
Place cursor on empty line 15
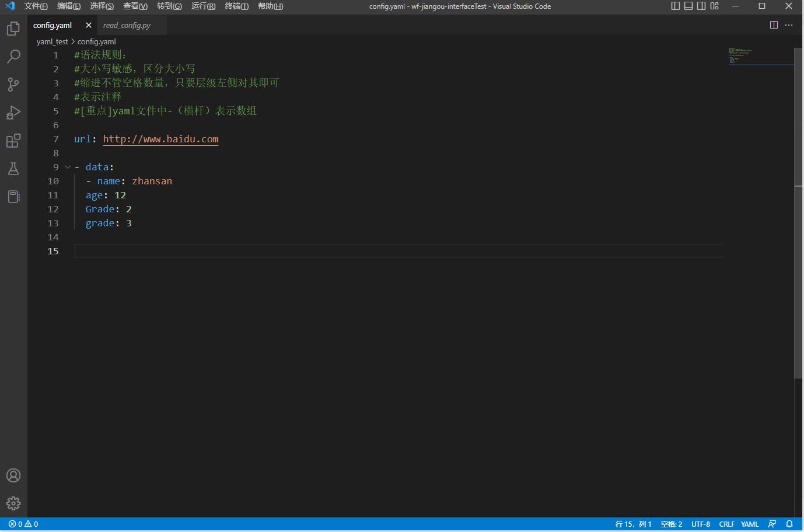pos(399,251)
